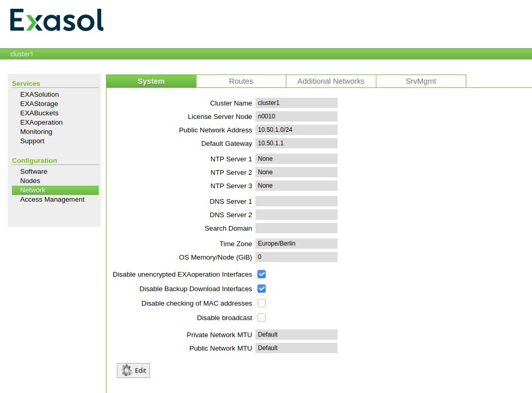Click the Time Zone label
The width and height of the screenshot is (532, 393).
[x=236, y=244]
